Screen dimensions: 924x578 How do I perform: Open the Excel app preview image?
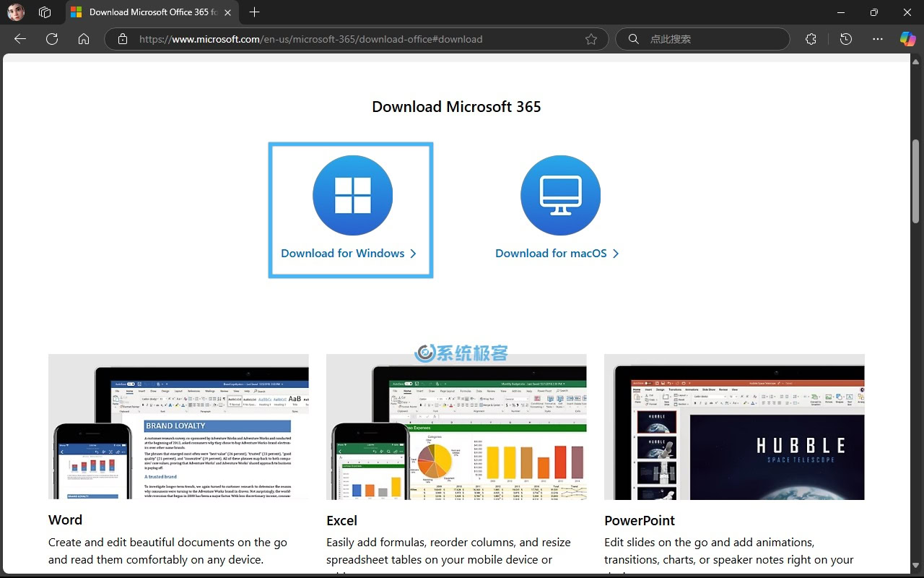pyautogui.click(x=456, y=426)
